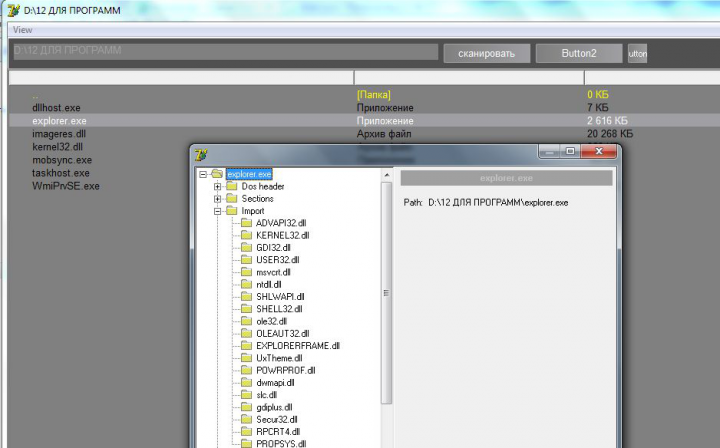Click Button2

tap(579, 54)
